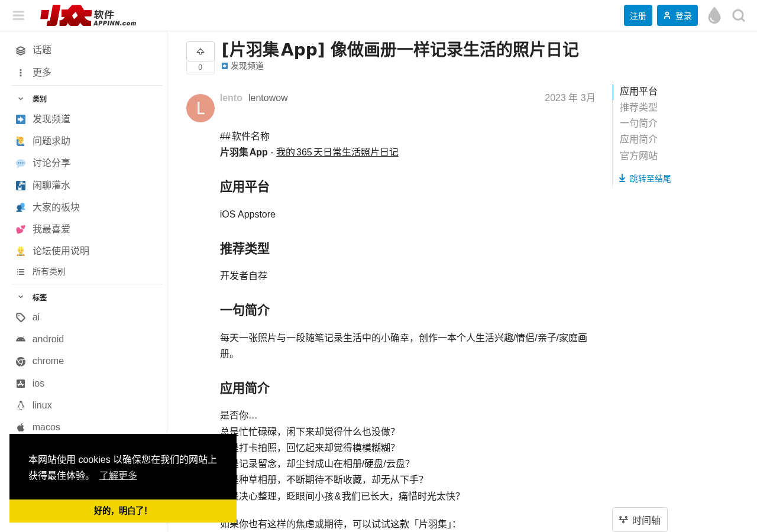This screenshot has height=532, width=757.
Task: Select the chrome tag label
Action: (48, 361)
